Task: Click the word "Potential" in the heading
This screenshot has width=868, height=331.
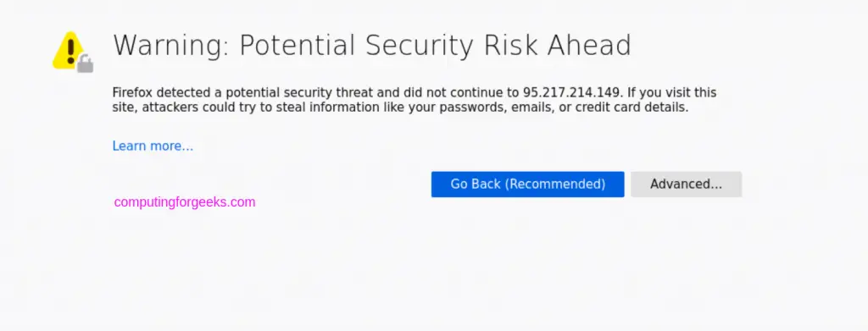Action: pyautogui.click(x=298, y=46)
